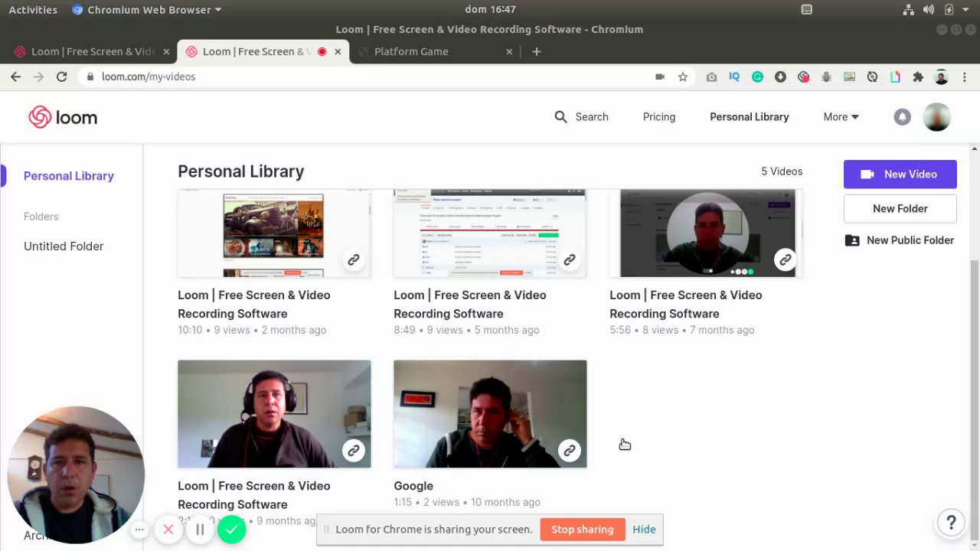
Task: Open the system status menu arrow
Action: tap(966, 9)
